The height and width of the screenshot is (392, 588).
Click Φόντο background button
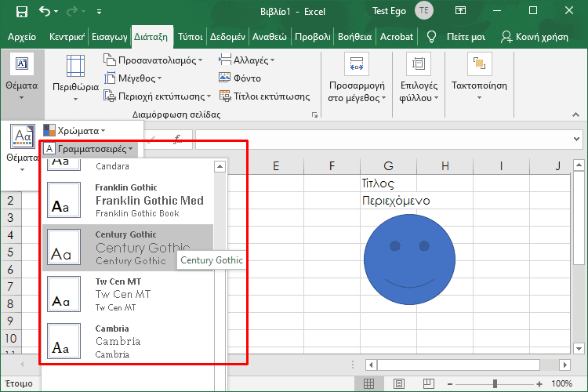pyautogui.click(x=240, y=78)
